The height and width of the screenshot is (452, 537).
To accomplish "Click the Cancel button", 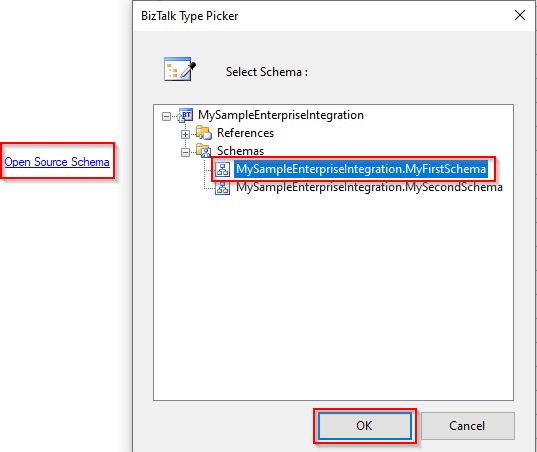I will (x=467, y=426).
